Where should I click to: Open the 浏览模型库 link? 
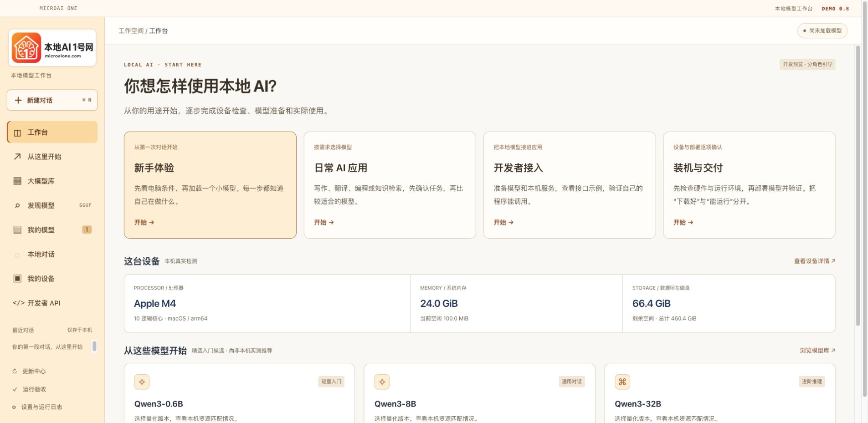tap(817, 350)
